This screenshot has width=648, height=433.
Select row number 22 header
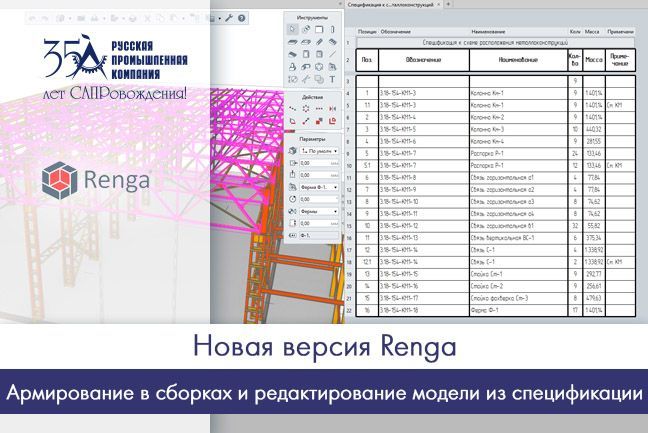point(349,310)
